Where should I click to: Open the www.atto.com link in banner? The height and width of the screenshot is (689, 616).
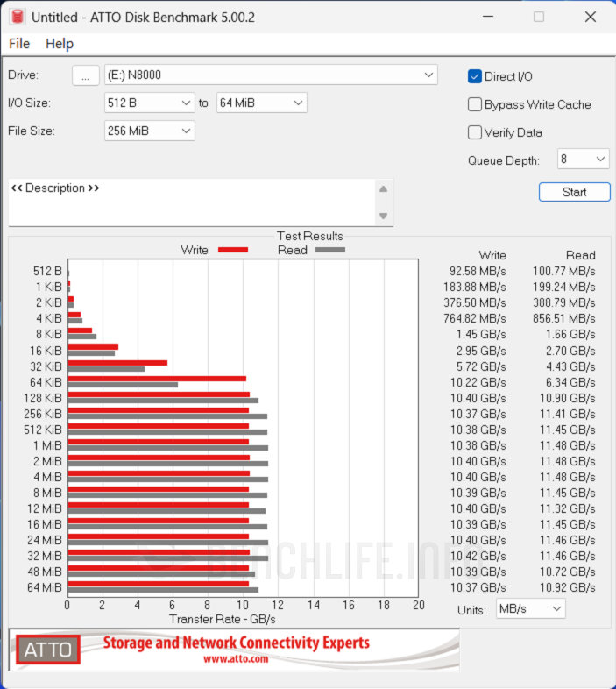pyautogui.click(x=236, y=658)
